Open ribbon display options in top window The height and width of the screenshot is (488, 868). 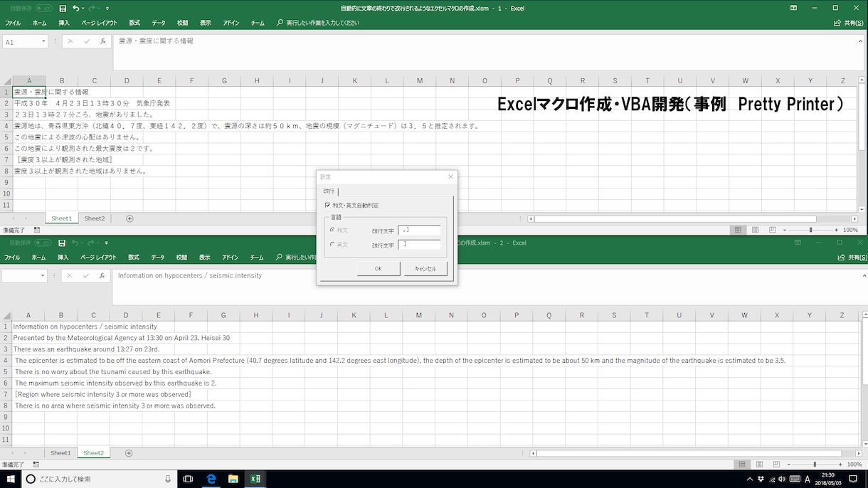[793, 9]
